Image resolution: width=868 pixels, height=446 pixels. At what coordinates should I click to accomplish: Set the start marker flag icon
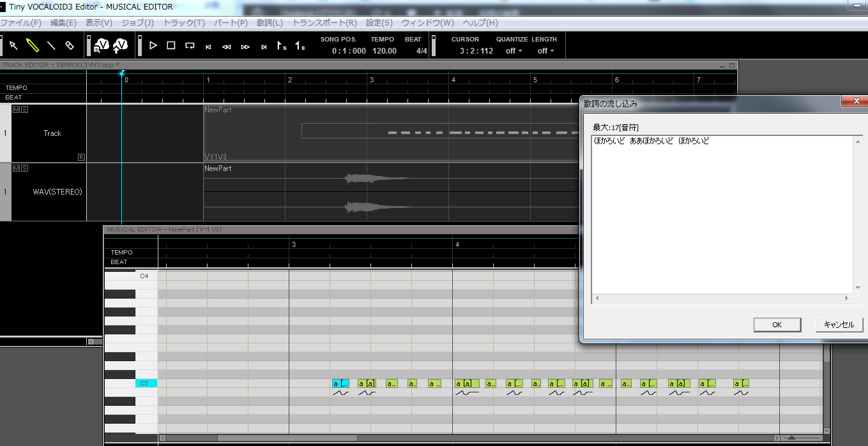(x=281, y=45)
